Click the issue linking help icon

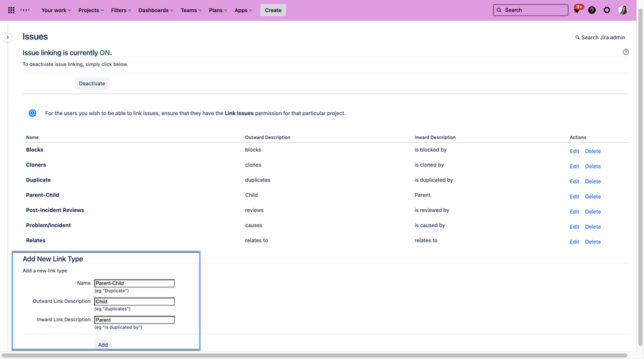tap(625, 52)
